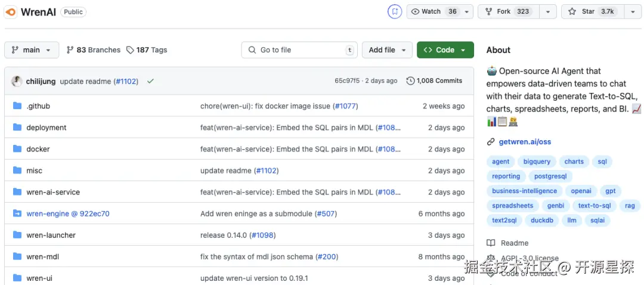Screen dimensions: 644x285
Task: Select the charts topic tag
Action: pyautogui.click(x=574, y=162)
